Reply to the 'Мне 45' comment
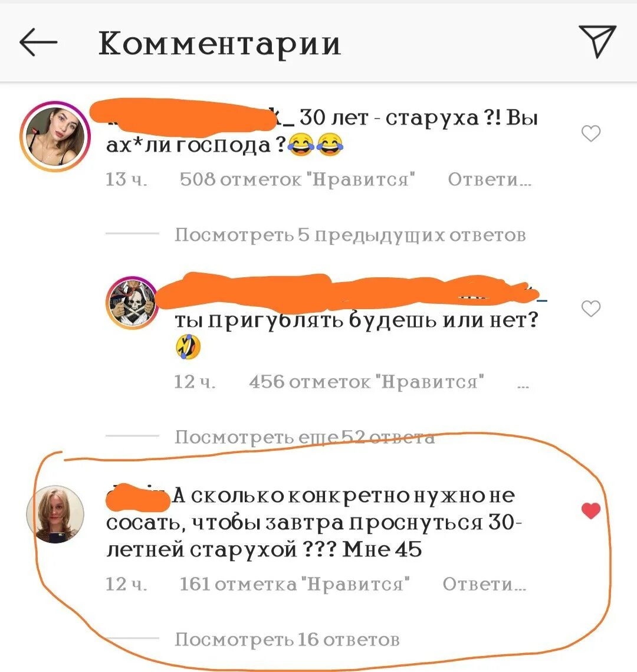637x672 pixels. click(x=484, y=584)
